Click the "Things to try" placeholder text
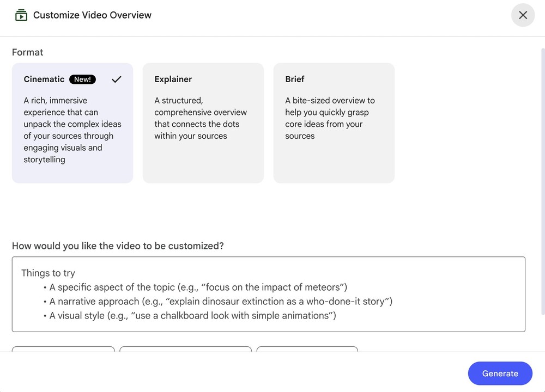The width and height of the screenshot is (545, 392). click(48, 273)
